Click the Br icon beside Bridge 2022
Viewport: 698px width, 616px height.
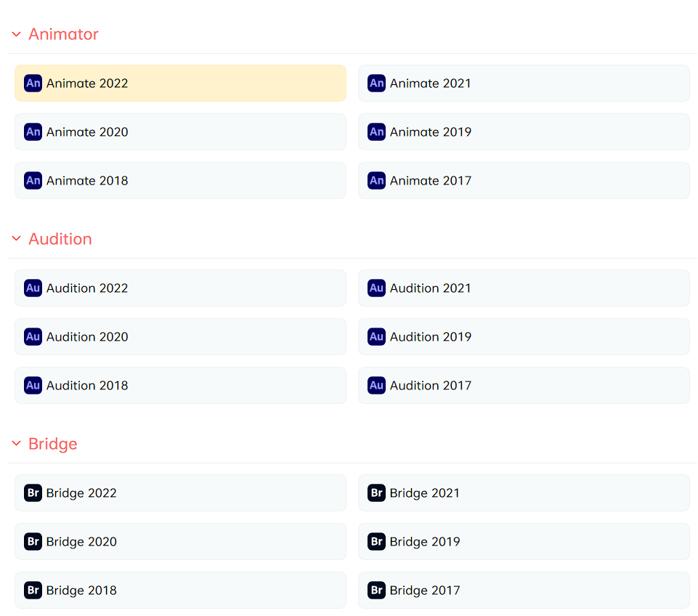click(x=33, y=493)
